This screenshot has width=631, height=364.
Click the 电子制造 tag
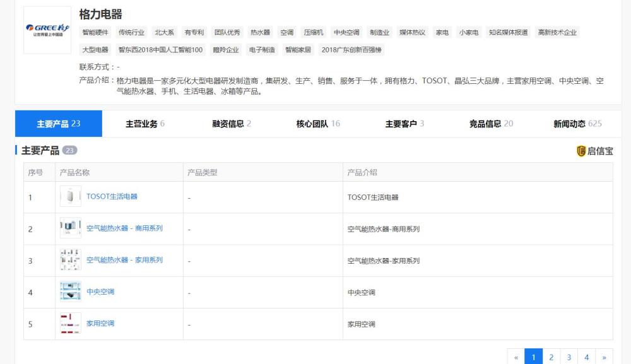tap(262, 50)
